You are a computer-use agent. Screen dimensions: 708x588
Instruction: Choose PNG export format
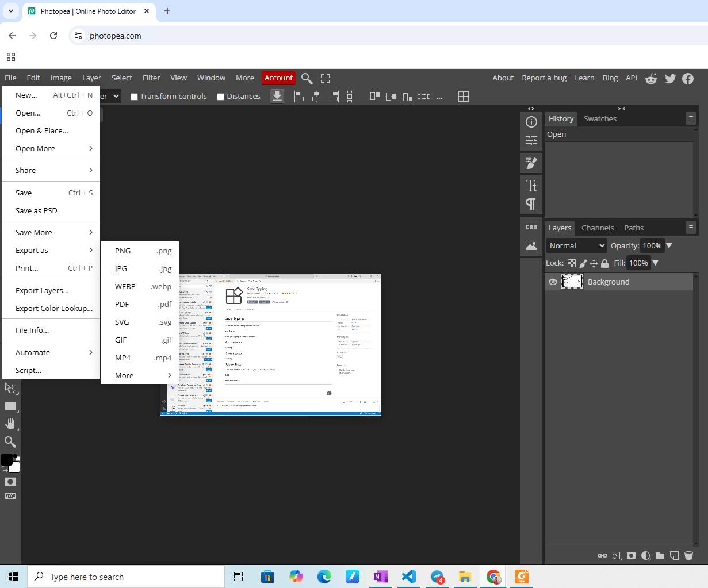[140, 251]
